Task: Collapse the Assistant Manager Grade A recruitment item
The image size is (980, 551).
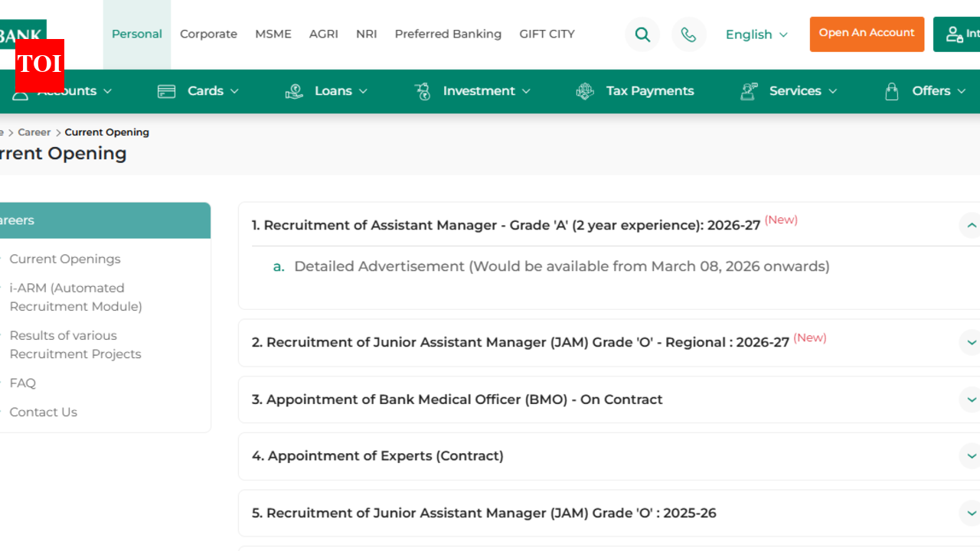Action: [971, 225]
